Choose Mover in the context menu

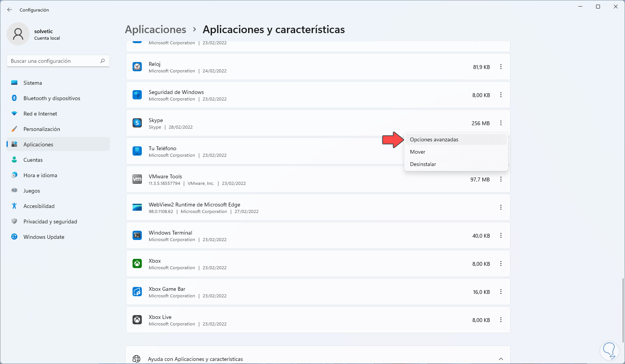point(417,152)
